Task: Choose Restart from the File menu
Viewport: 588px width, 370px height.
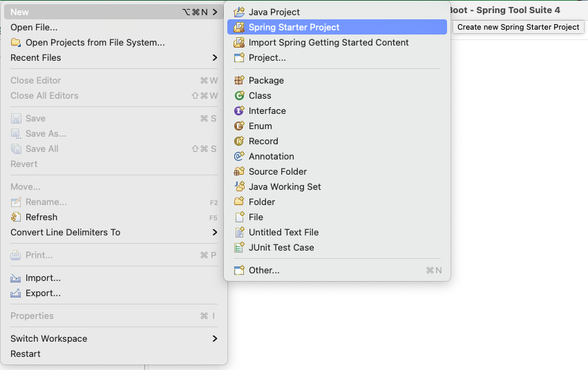Action: (114, 354)
